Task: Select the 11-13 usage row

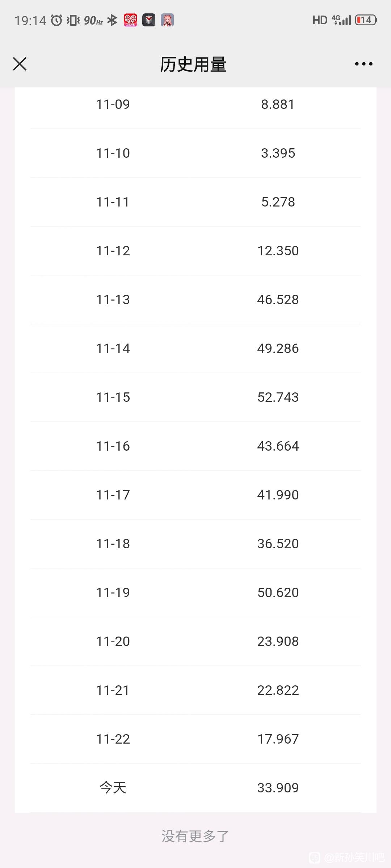Action: tap(195, 300)
